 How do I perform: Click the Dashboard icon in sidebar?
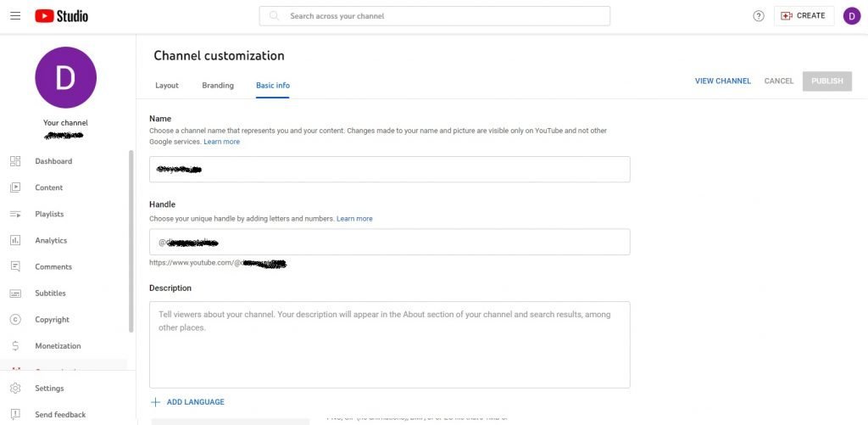pos(15,161)
